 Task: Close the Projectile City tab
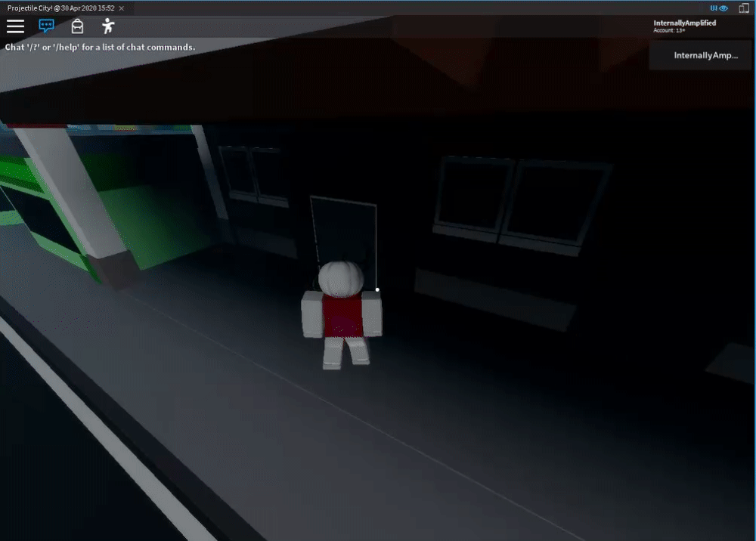click(122, 8)
